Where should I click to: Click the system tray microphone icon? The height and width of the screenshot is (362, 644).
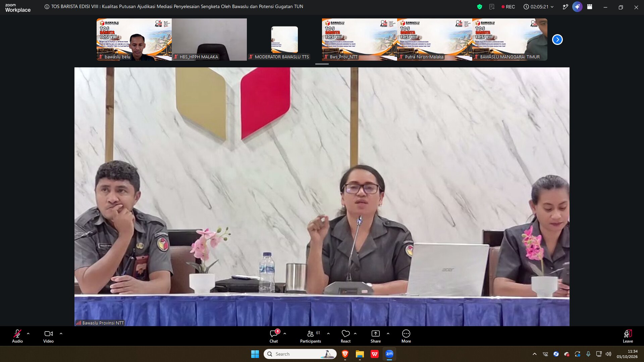tap(588, 354)
